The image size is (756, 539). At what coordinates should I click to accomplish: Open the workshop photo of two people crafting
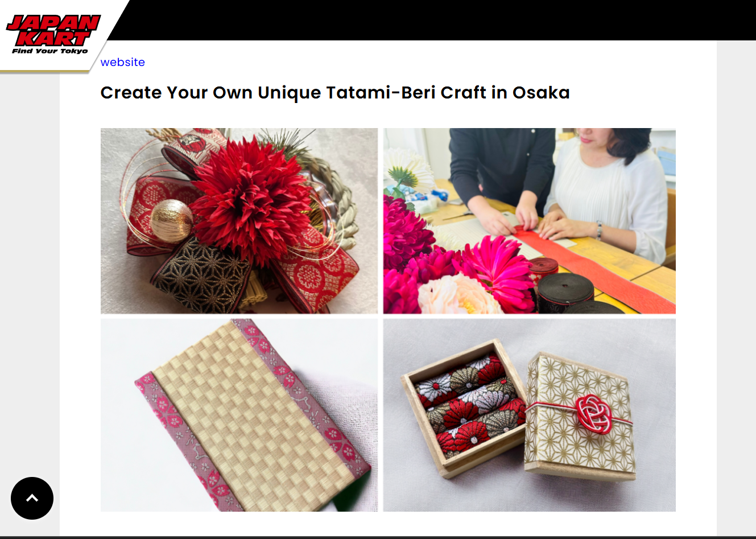point(529,221)
